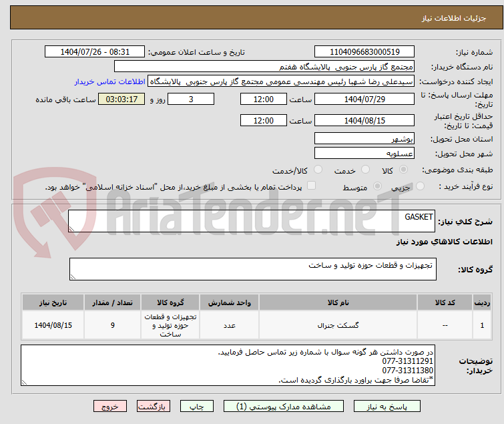The width and height of the screenshot is (504, 424).
Task: Select the 'جزیی' purchase type radio
Action: (x=420, y=186)
